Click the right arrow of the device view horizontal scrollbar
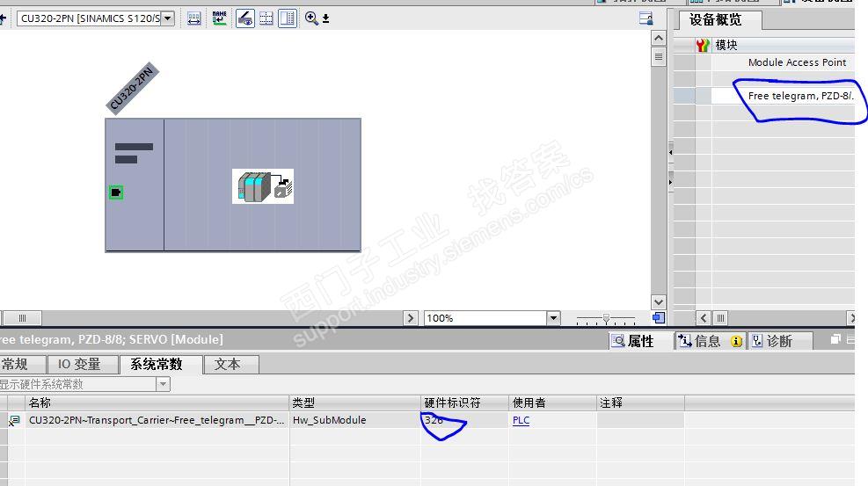 click(410, 318)
